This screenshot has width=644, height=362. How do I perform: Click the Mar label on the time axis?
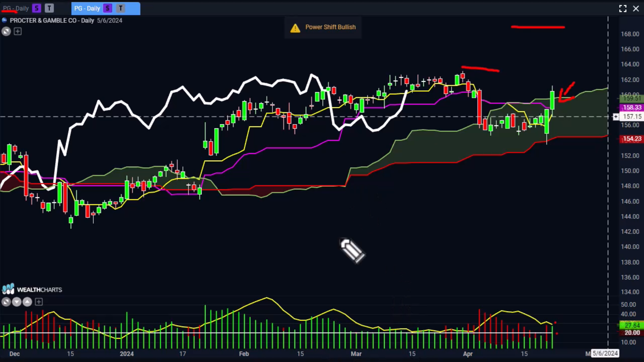pyautogui.click(x=356, y=354)
